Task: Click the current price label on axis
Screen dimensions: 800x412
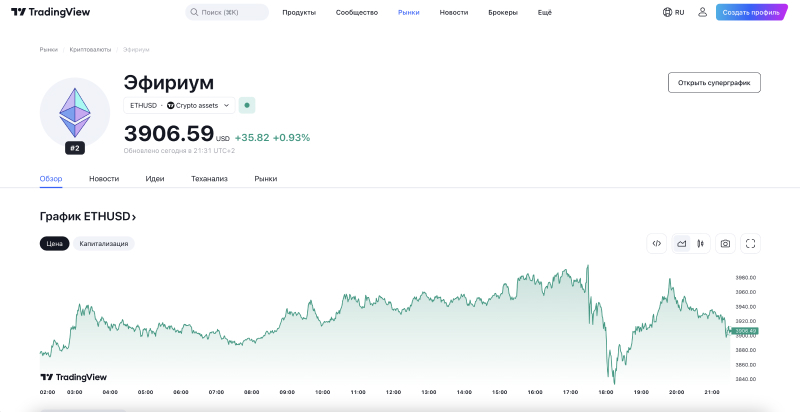Action: click(745, 331)
